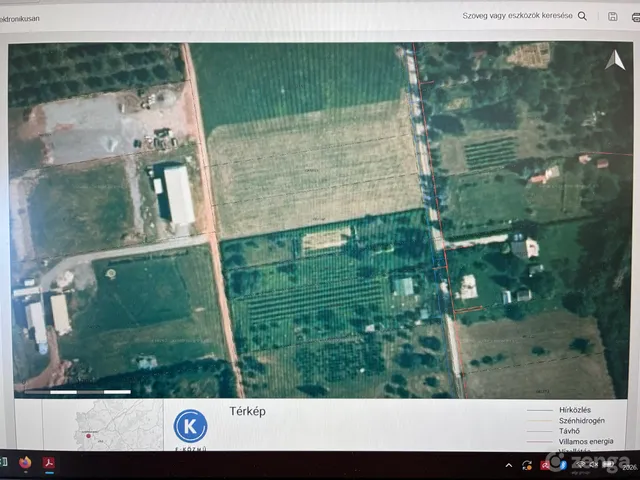Open Firefox from the taskbar
This screenshot has width=640, height=480.
pyautogui.click(x=25, y=463)
